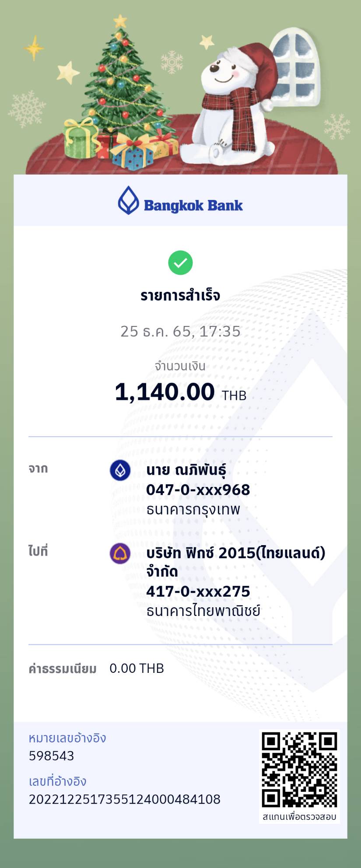Click the รายการสำเร็จ status text

[x=180, y=296]
